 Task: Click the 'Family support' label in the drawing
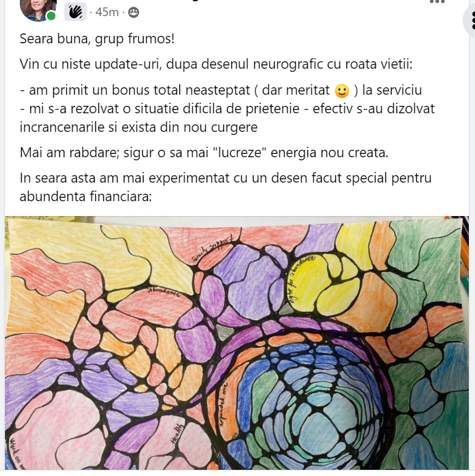(x=213, y=249)
